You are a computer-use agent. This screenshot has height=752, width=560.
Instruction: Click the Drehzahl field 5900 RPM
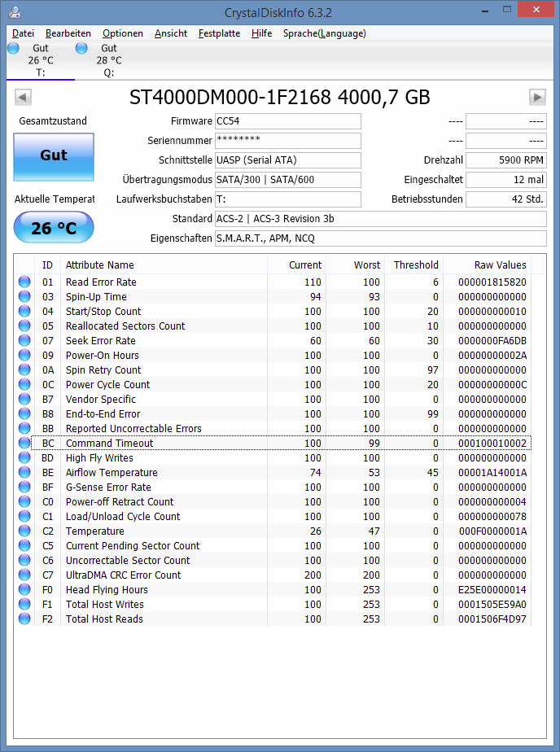pyautogui.click(x=505, y=160)
